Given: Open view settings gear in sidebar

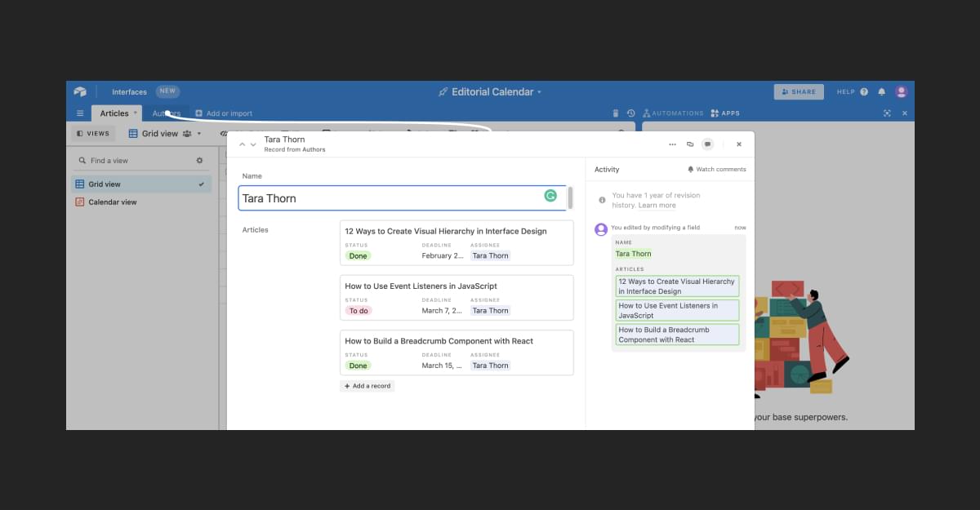Looking at the screenshot, I should [x=199, y=161].
